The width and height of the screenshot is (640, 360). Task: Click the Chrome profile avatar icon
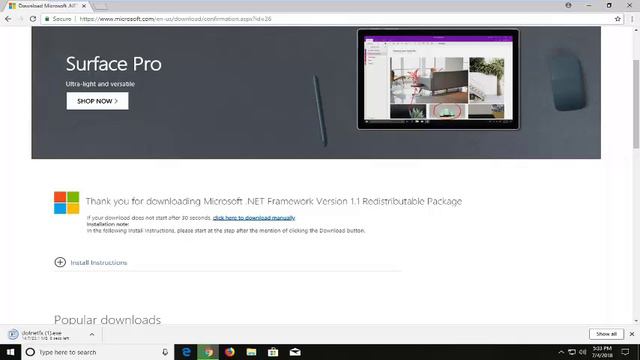click(x=568, y=5)
